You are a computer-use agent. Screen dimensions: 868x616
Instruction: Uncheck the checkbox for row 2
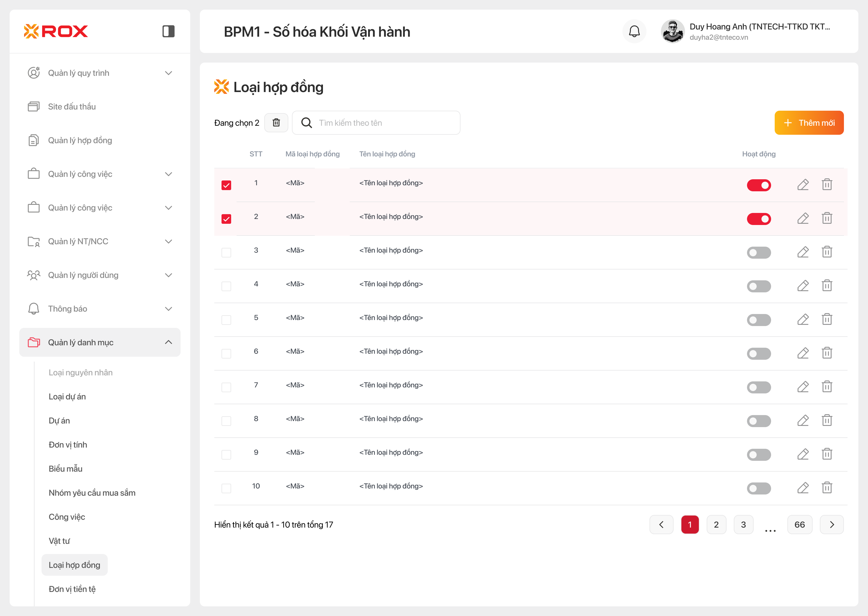pyautogui.click(x=226, y=219)
